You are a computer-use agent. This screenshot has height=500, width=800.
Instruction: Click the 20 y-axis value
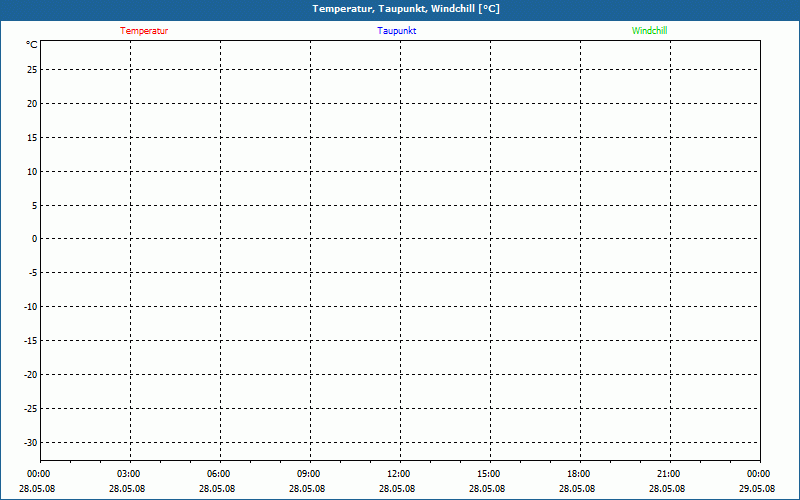point(32,104)
